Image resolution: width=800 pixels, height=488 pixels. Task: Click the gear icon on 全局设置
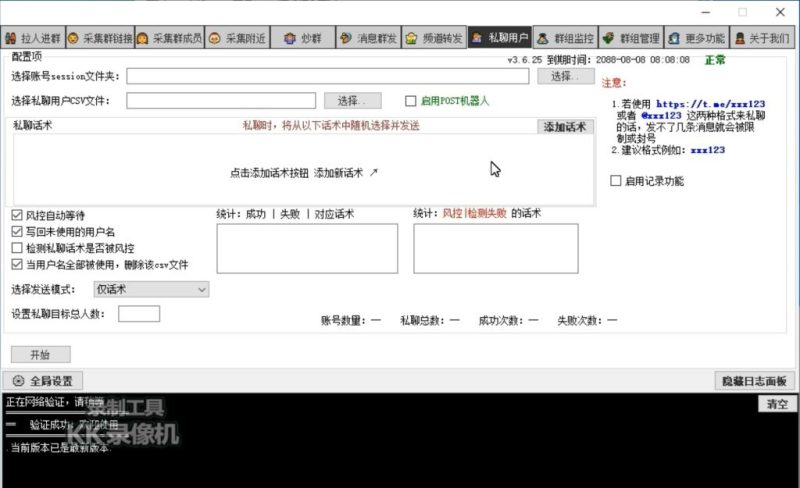[18, 381]
